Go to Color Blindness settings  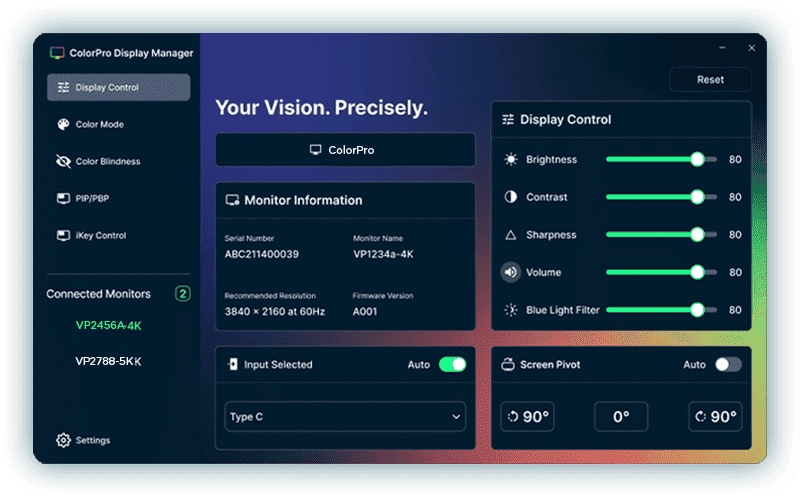[x=107, y=162]
